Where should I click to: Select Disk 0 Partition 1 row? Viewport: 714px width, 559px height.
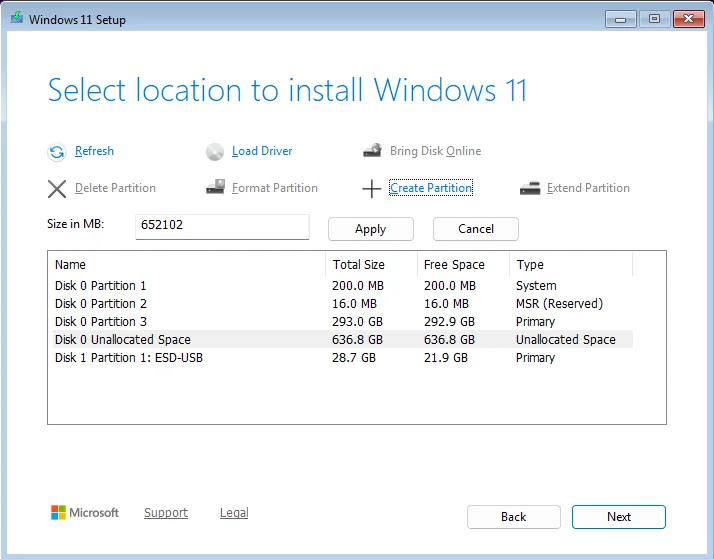pos(342,285)
